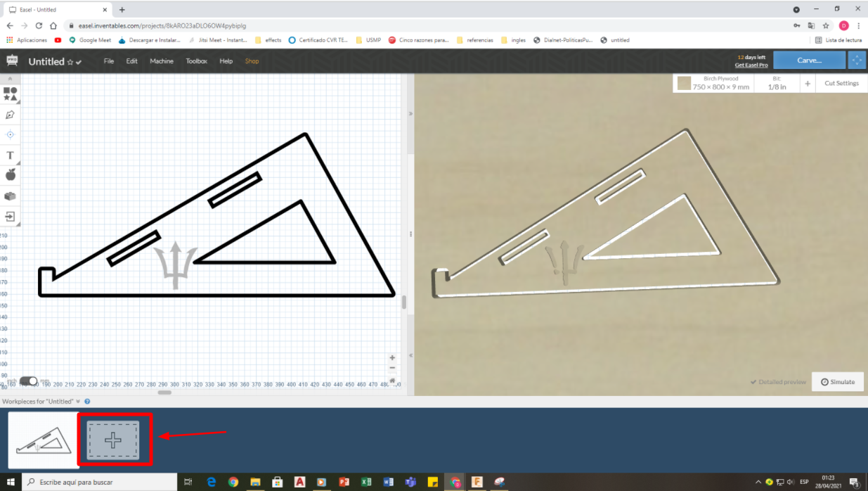Open the Toolbox menu
The width and height of the screenshot is (868, 491).
point(197,61)
